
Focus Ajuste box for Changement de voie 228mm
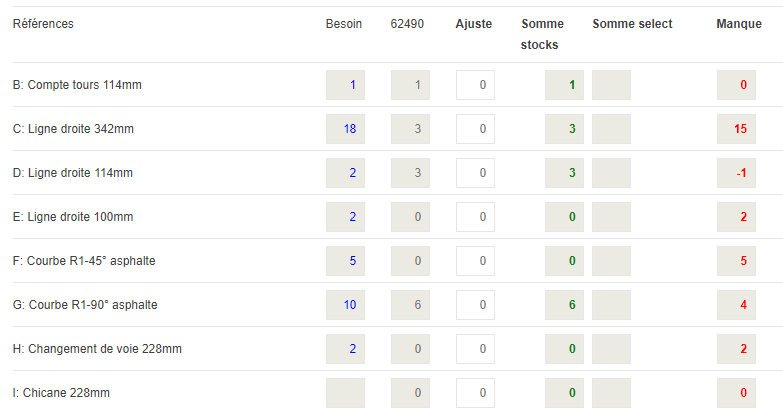(x=475, y=349)
